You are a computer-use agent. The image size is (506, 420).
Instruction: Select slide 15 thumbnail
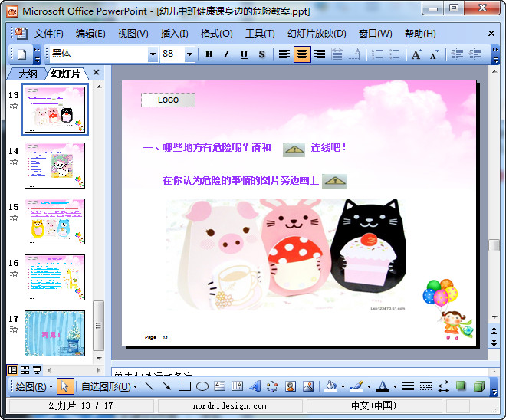(55, 221)
